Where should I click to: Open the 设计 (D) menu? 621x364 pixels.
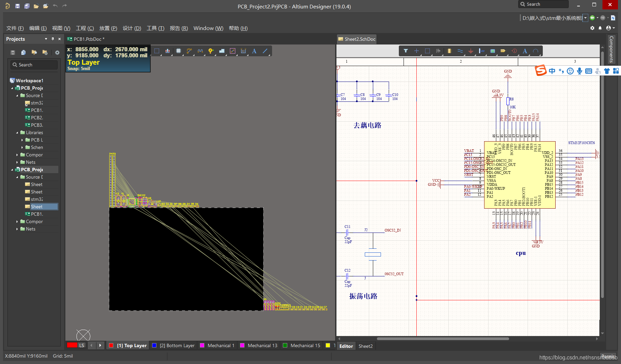point(132,28)
